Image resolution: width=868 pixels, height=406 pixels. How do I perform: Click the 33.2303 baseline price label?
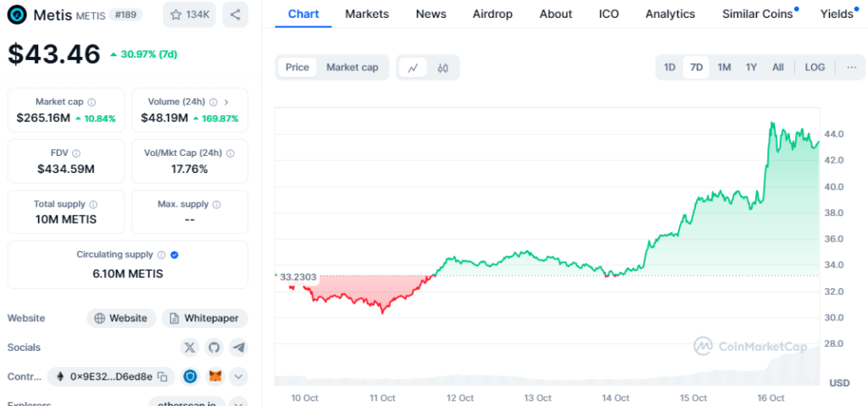[298, 276]
